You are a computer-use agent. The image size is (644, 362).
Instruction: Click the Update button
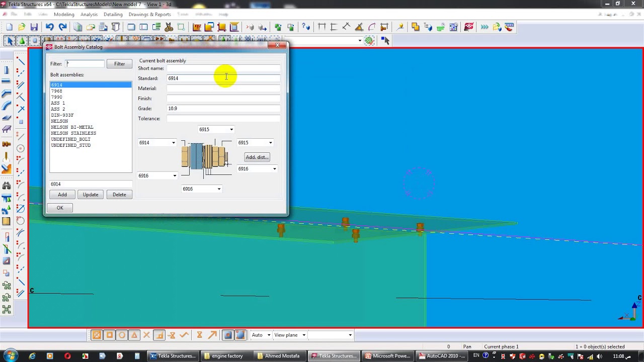point(91,195)
